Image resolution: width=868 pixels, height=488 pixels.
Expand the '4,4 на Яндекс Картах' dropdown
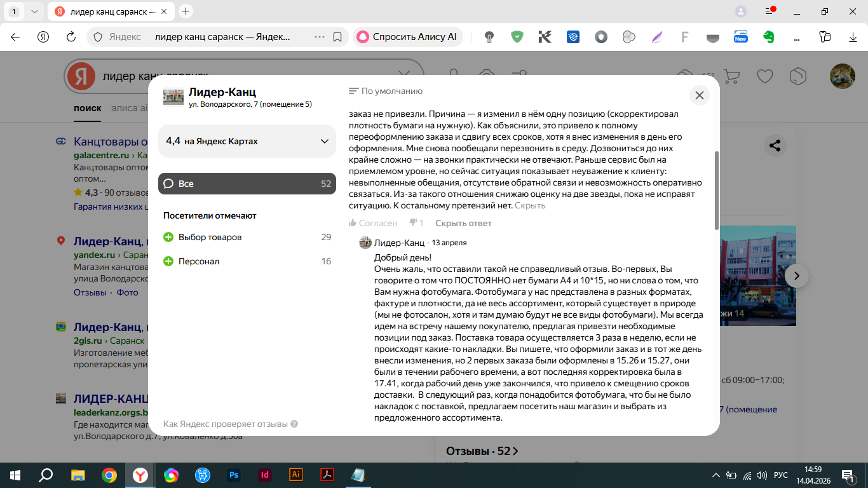coord(247,141)
